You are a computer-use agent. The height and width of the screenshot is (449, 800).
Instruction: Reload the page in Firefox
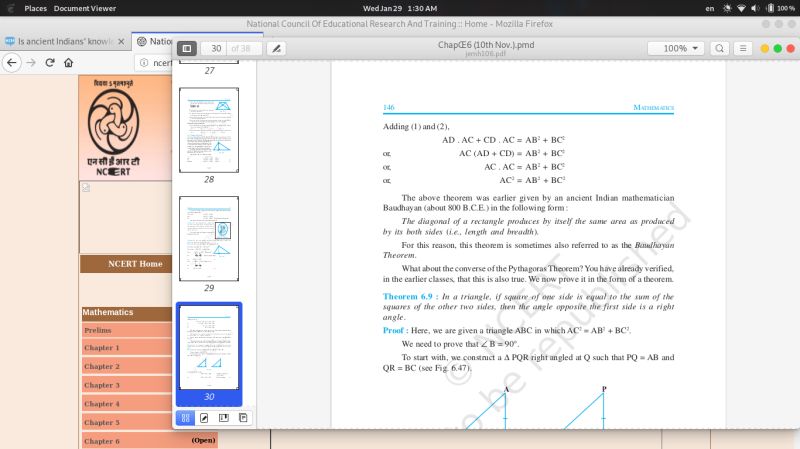tap(49, 62)
